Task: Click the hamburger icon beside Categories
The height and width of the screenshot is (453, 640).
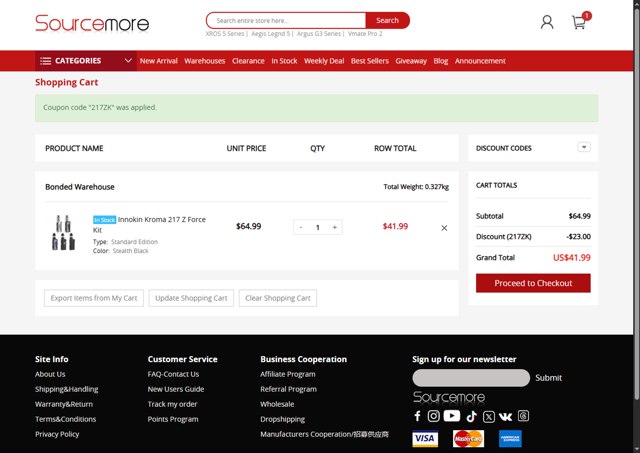Action: [45, 61]
